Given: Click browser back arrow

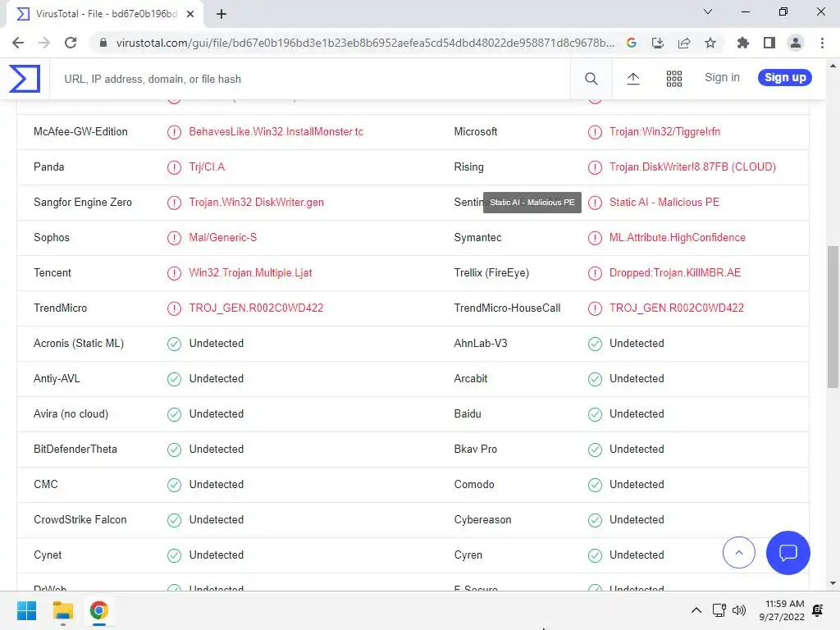Looking at the screenshot, I should point(18,43).
